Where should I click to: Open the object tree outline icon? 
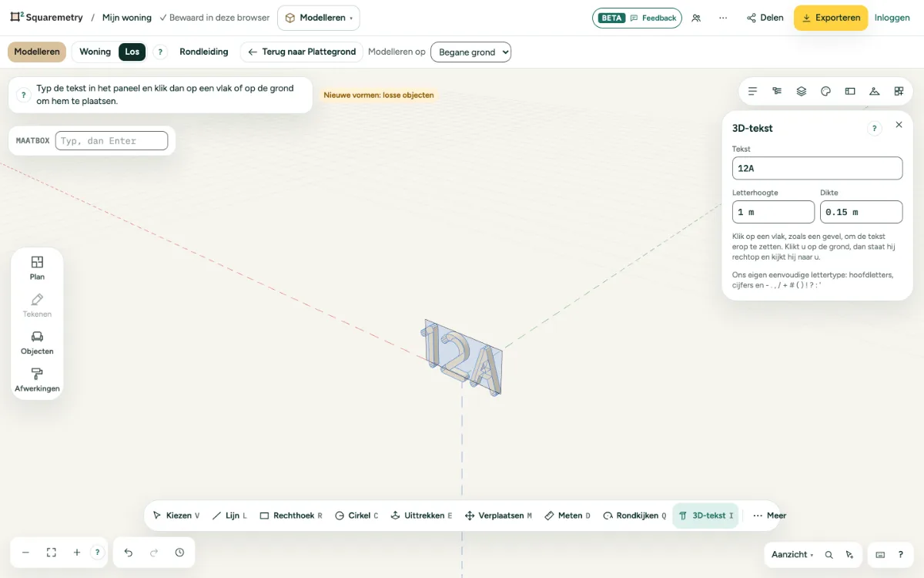point(777,91)
